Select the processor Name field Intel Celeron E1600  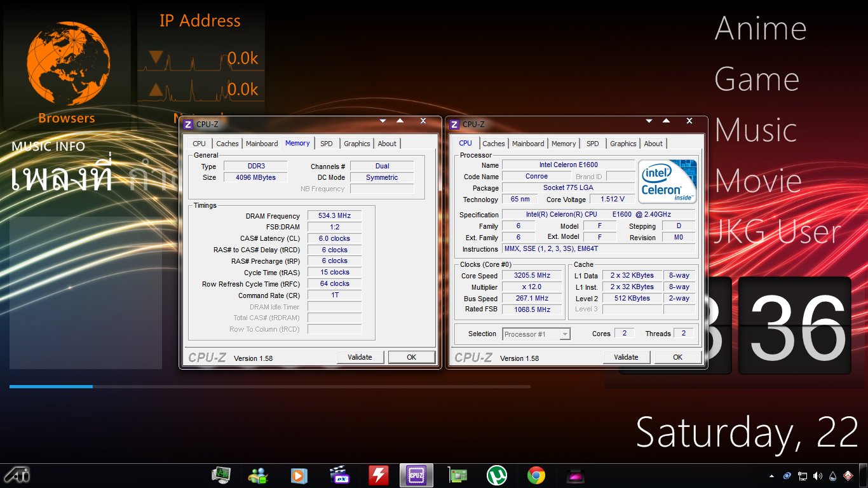(569, 165)
